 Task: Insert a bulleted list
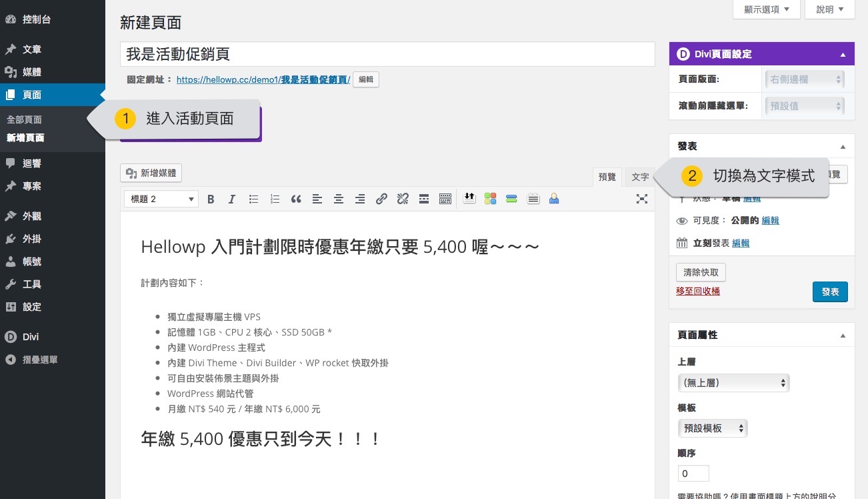[253, 199]
